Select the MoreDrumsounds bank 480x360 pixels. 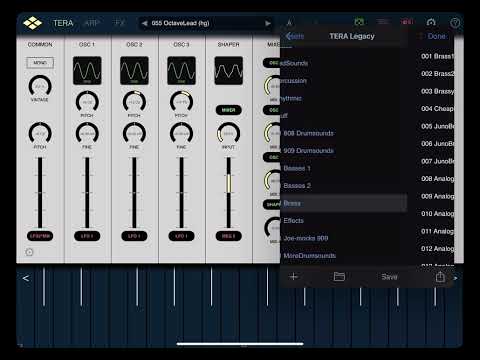tap(343, 255)
